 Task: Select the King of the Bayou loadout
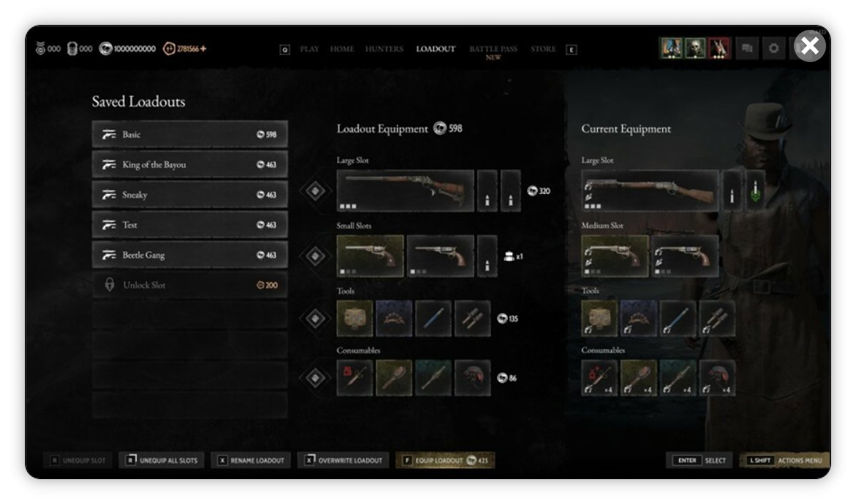tap(190, 165)
